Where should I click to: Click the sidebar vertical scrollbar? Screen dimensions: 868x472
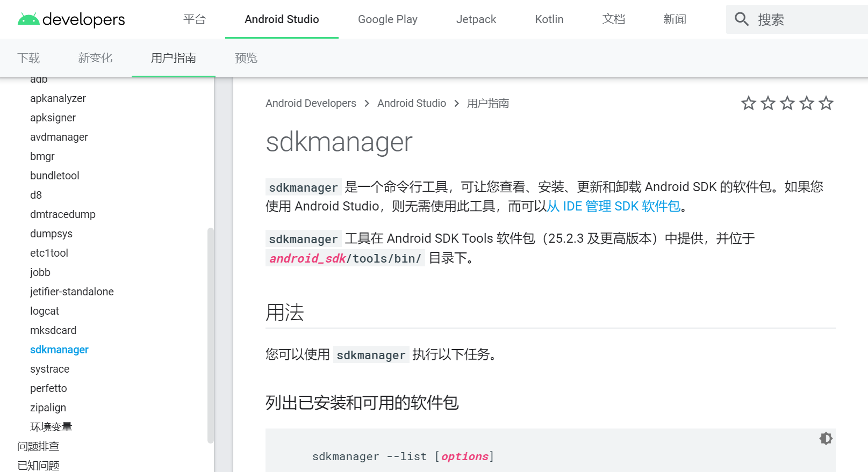pyautogui.click(x=211, y=336)
